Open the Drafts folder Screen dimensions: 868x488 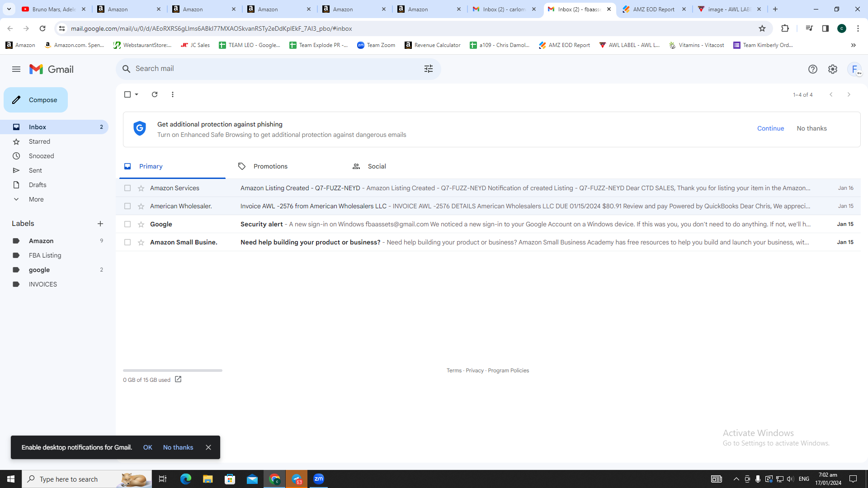(x=54, y=185)
